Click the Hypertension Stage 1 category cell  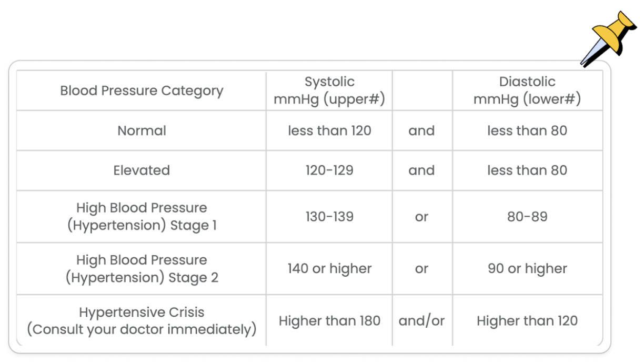tap(142, 216)
